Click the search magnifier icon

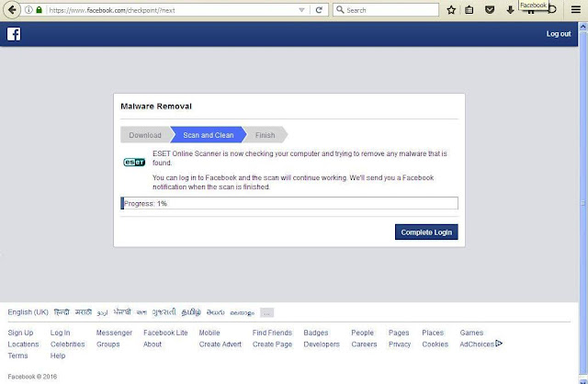(x=340, y=10)
